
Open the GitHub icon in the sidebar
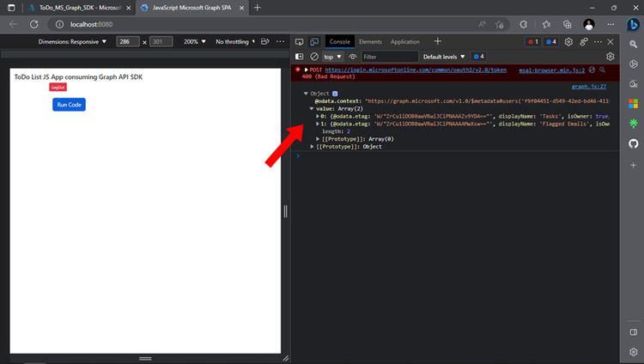coord(634,143)
